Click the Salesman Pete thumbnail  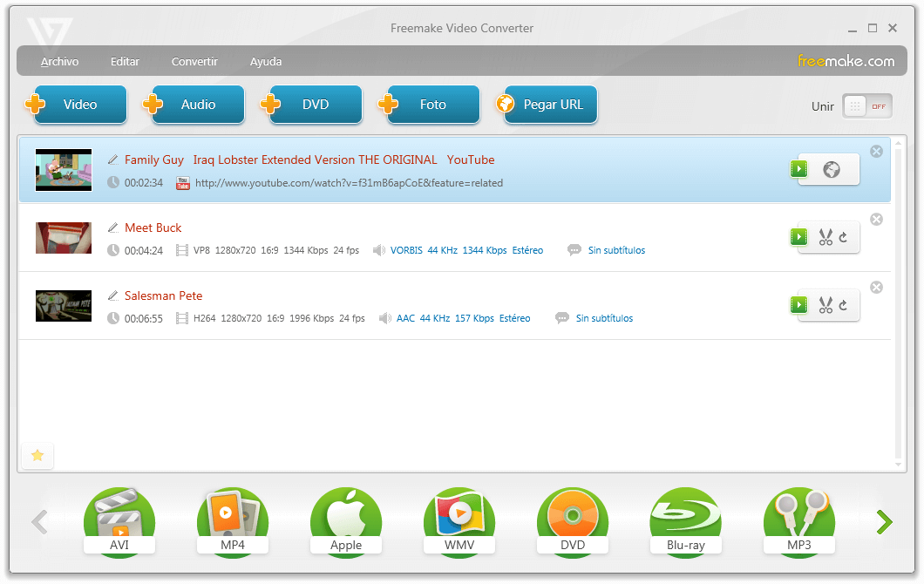point(64,305)
